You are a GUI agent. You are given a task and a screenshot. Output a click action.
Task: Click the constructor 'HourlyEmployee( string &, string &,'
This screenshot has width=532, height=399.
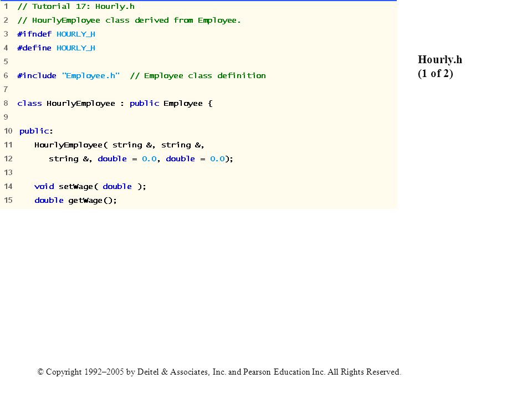tap(119, 145)
